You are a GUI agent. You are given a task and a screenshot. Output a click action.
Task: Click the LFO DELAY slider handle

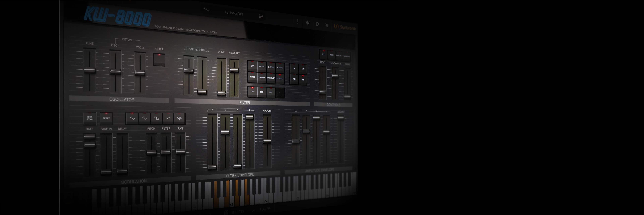122,172
